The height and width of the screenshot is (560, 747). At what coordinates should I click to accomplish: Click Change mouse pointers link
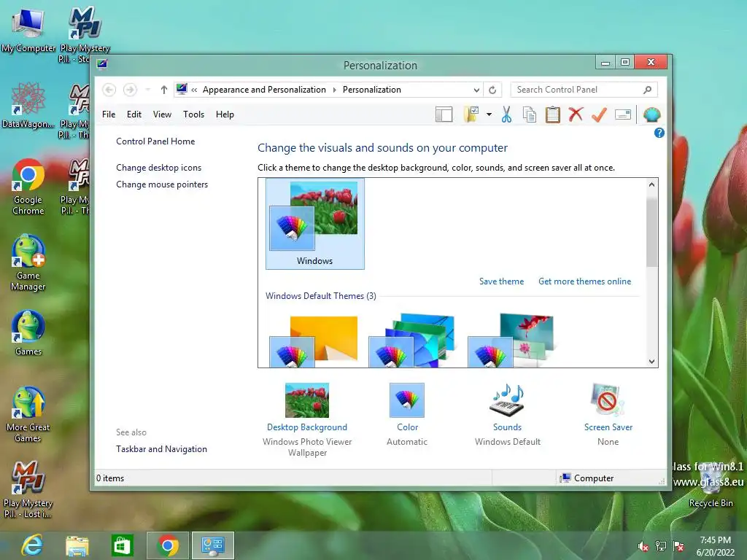(x=162, y=184)
